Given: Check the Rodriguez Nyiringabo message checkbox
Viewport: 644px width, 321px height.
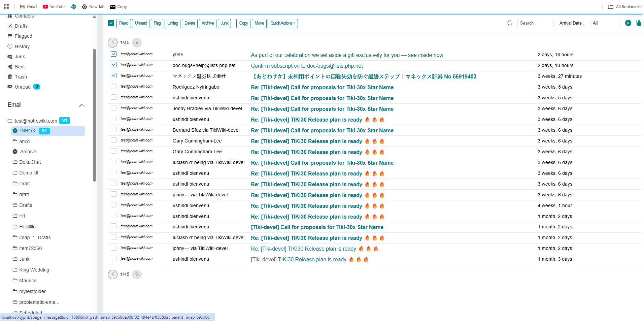Looking at the screenshot, I should tap(113, 86).
